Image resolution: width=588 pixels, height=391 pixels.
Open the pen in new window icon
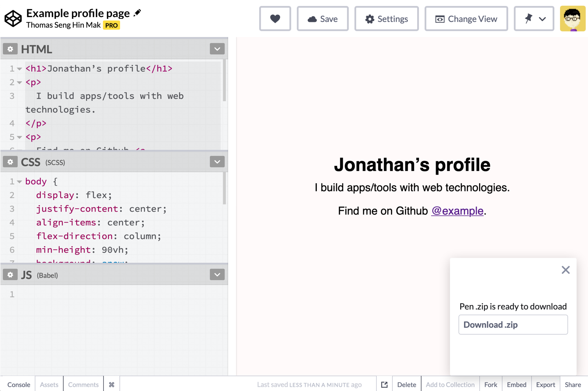pyautogui.click(x=384, y=384)
